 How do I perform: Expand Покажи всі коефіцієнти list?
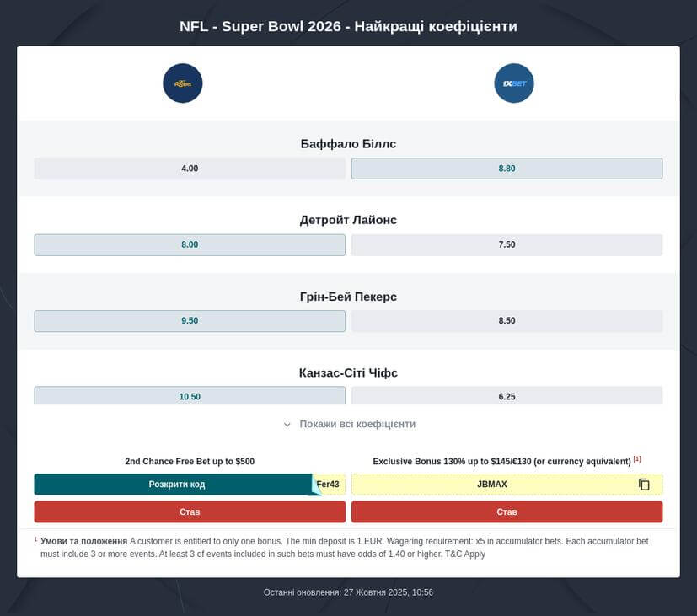point(357,425)
